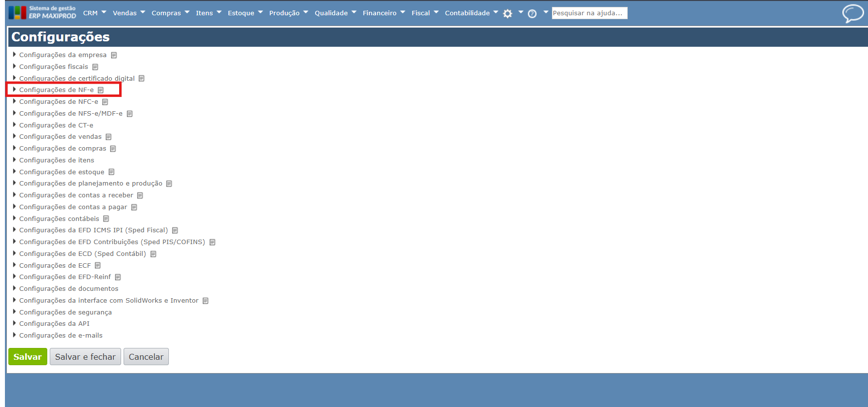This screenshot has width=868, height=407.
Task: Open Configurações de NFC-e link
Action: pos(59,102)
